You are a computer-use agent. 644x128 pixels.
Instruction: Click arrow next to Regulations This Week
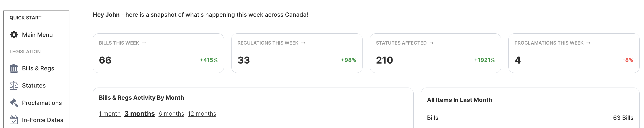(303, 43)
